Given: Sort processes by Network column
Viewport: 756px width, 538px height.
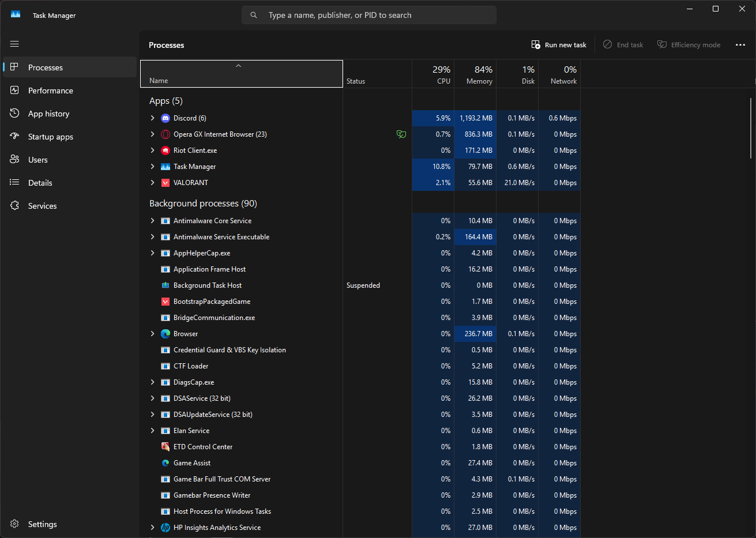Looking at the screenshot, I should coord(559,74).
